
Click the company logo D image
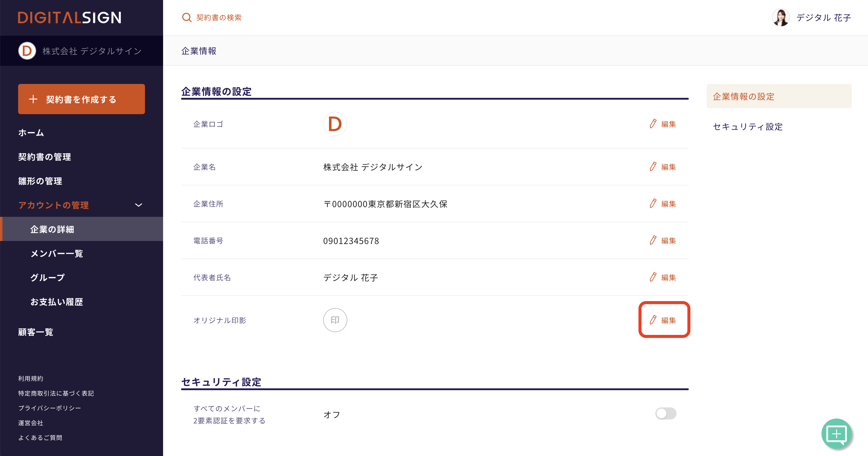click(335, 124)
